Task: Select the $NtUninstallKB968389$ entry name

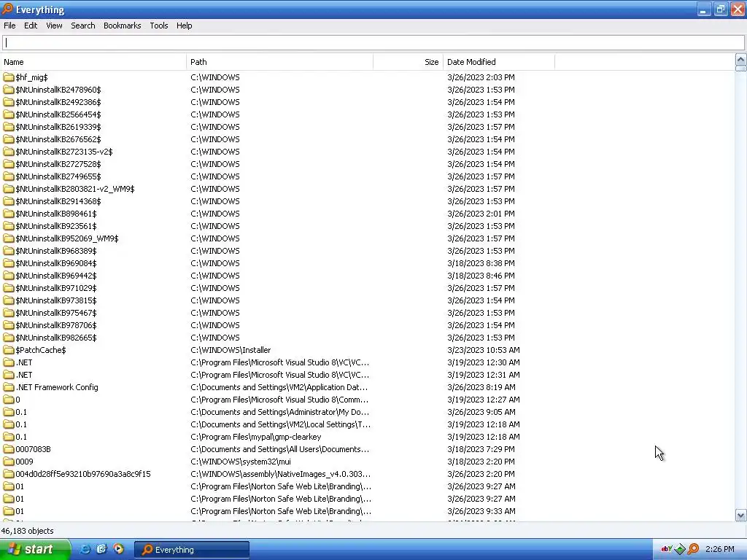Action: pyautogui.click(x=55, y=251)
